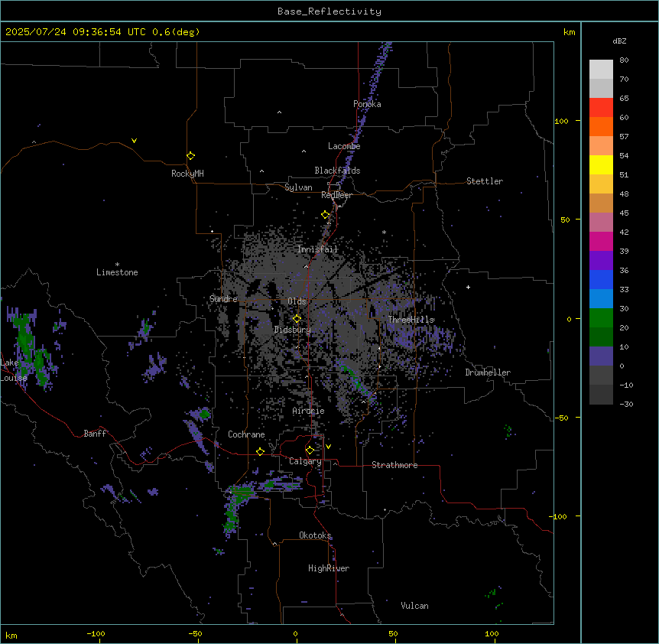Screen dimensions: 659x644
Task: Click the ThreeHills town label
Action: pos(411,320)
